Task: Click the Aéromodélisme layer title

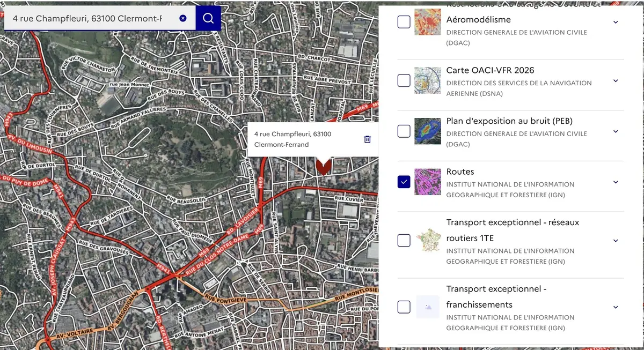Action: pyautogui.click(x=478, y=20)
